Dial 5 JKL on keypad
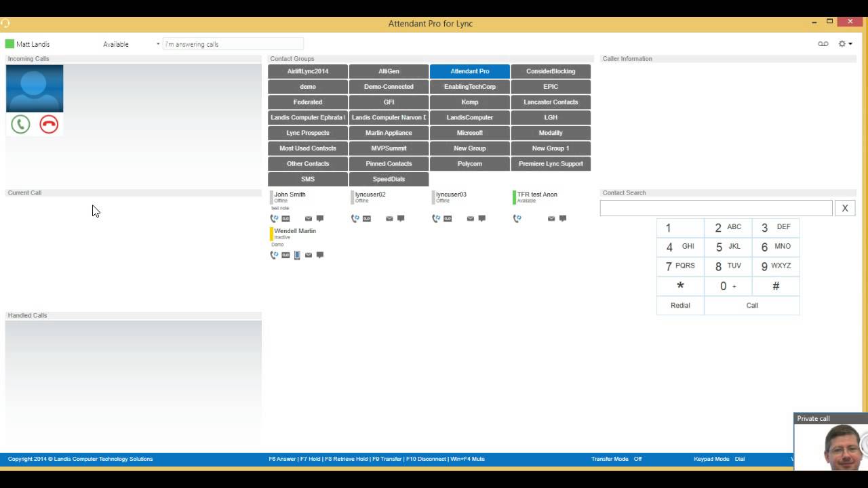This screenshot has width=868, height=488. click(728, 247)
